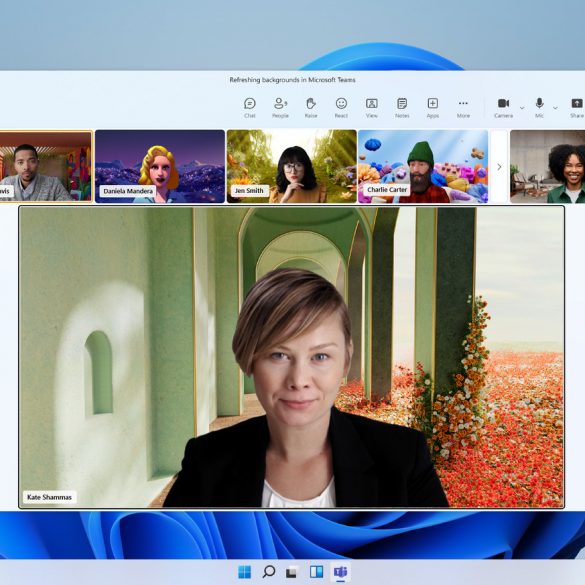Expand the Camera options chevron
This screenshot has height=585, width=585.
coord(522,108)
